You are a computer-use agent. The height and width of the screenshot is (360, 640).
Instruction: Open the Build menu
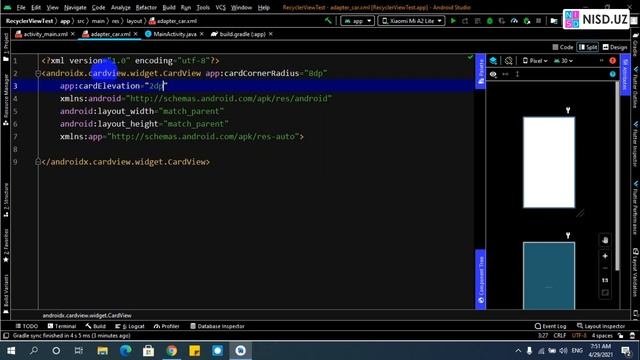tap(169, 7)
